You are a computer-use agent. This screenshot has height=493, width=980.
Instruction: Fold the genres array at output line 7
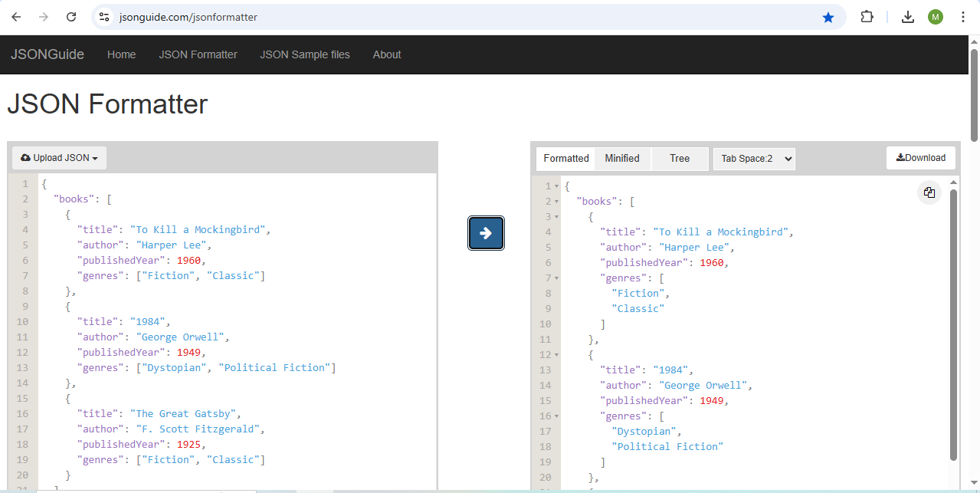[556, 278]
